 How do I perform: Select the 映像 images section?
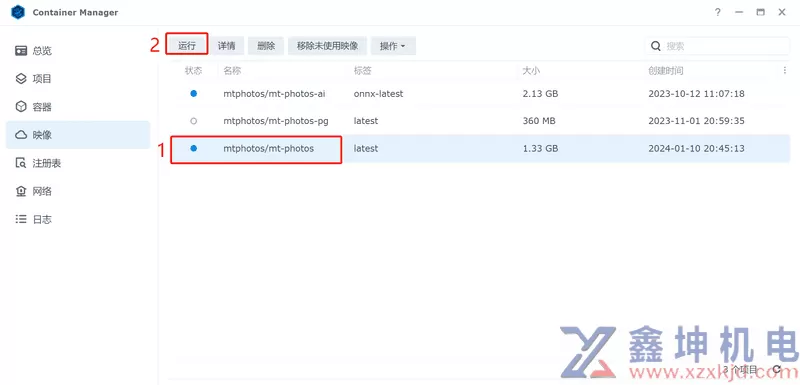[x=78, y=135]
